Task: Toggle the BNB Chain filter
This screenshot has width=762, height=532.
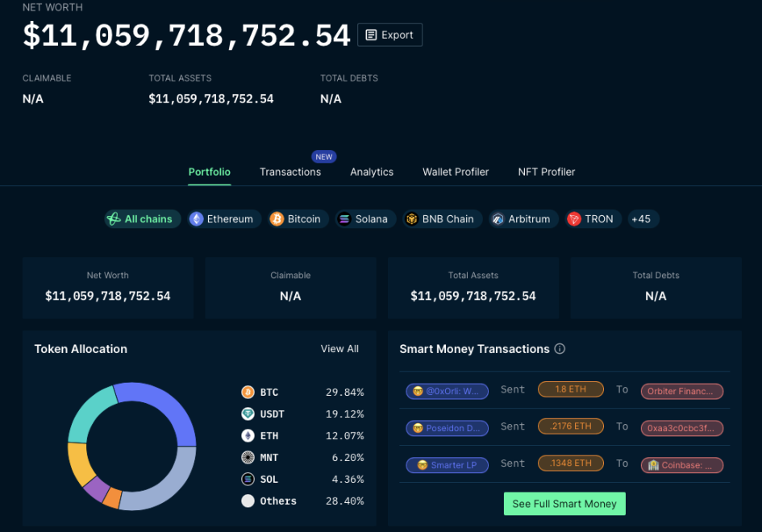Action: click(442, 218)
